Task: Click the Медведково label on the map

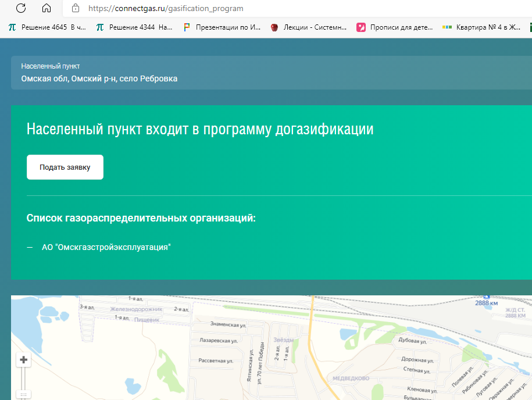Action: (351, 378)
